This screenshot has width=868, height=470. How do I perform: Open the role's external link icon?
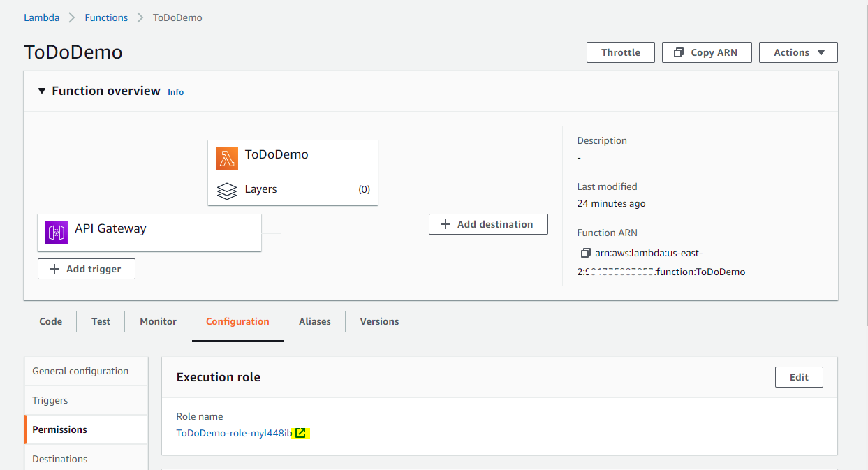tap(300, 433)
